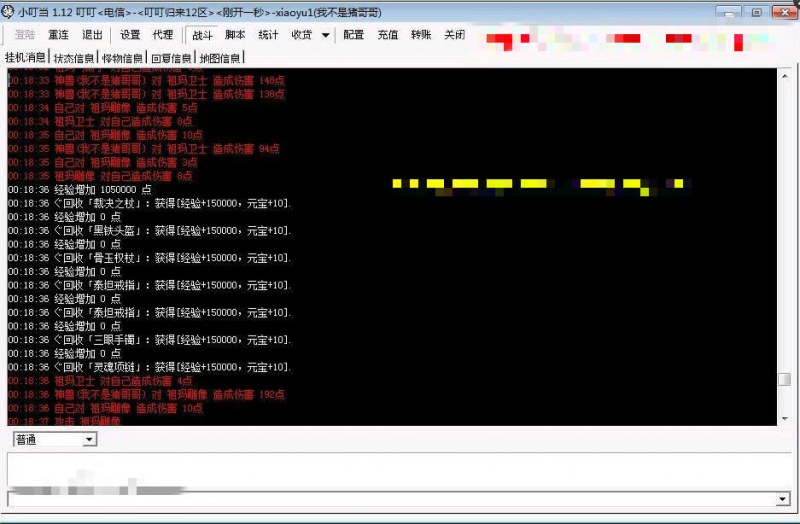Click the 收货 toolbar button
800x524 pixels.
pyautogui.click(x=301, y=35)
